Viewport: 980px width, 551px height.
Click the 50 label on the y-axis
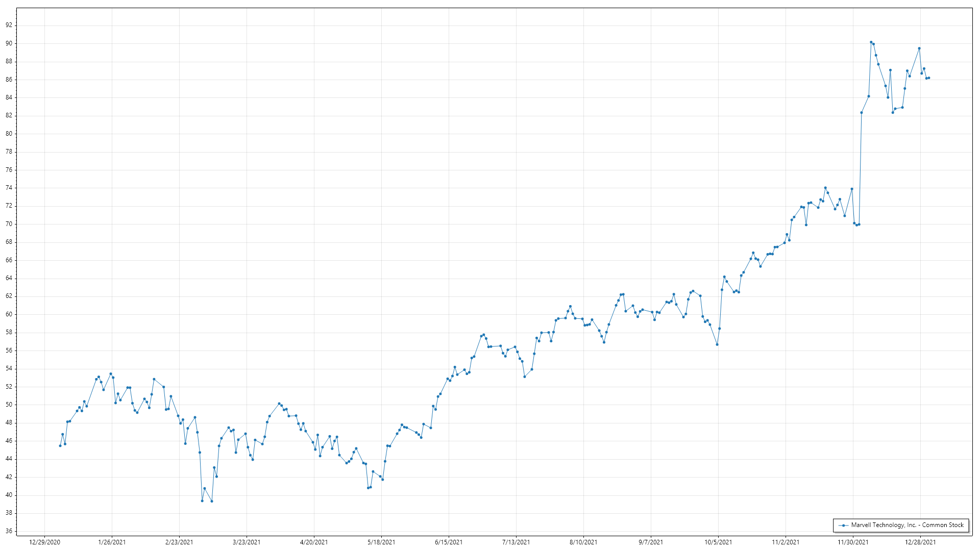tap(9, 405)
